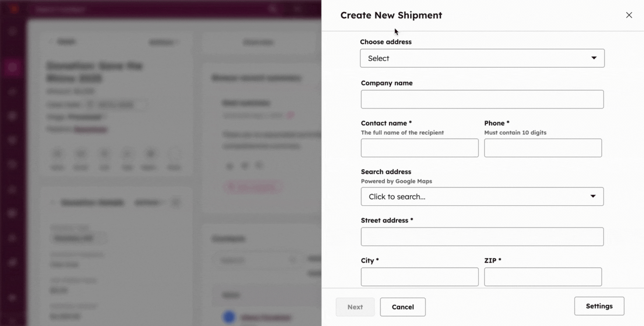Close the Create New Shipment dialog
This screenshot has height=326, width=644.
(629, 15)
